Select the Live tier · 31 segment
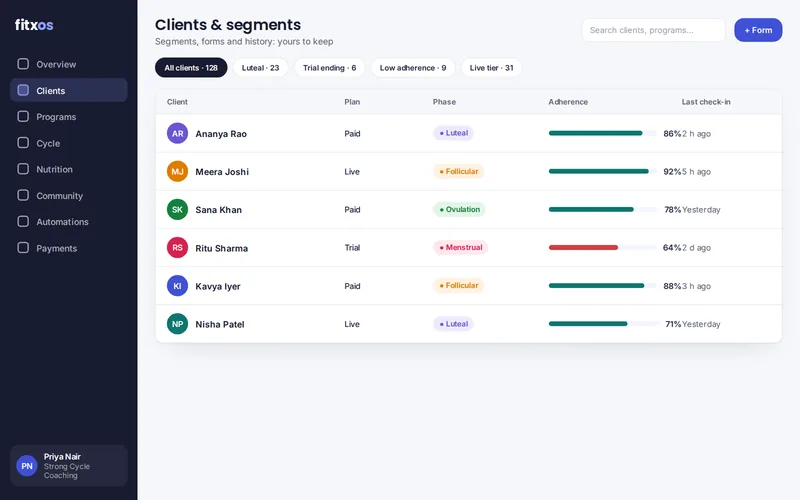This screenshot has width=800, height=500. pos(491,68)
